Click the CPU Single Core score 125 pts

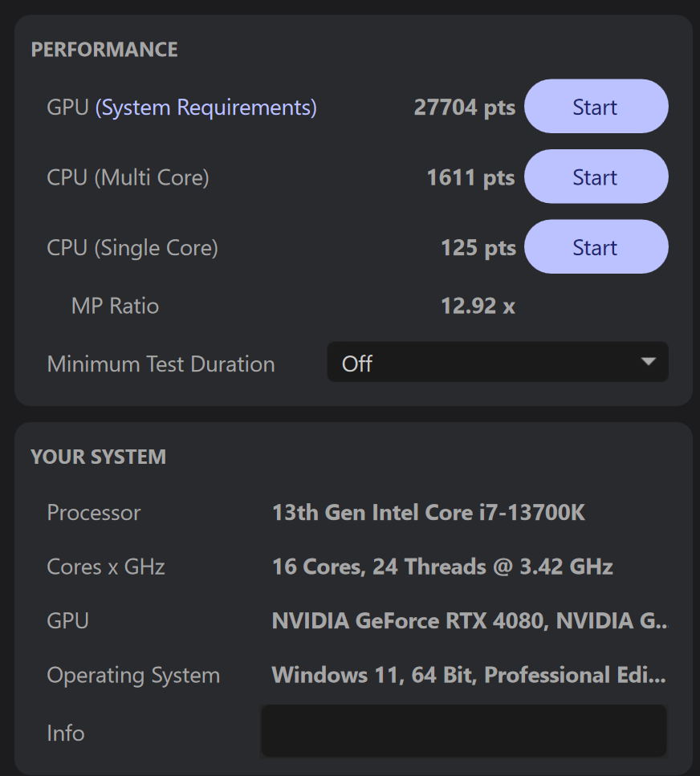click(478, 247)
